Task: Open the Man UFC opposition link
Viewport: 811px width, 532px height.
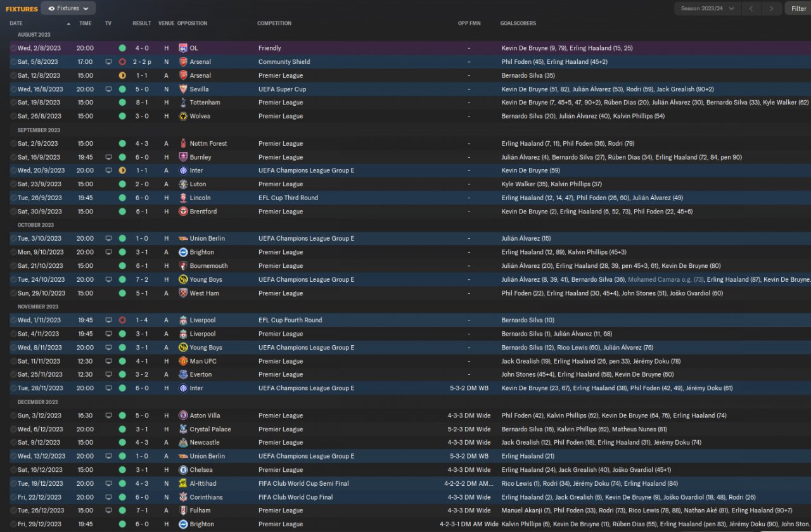Action: 203,361
